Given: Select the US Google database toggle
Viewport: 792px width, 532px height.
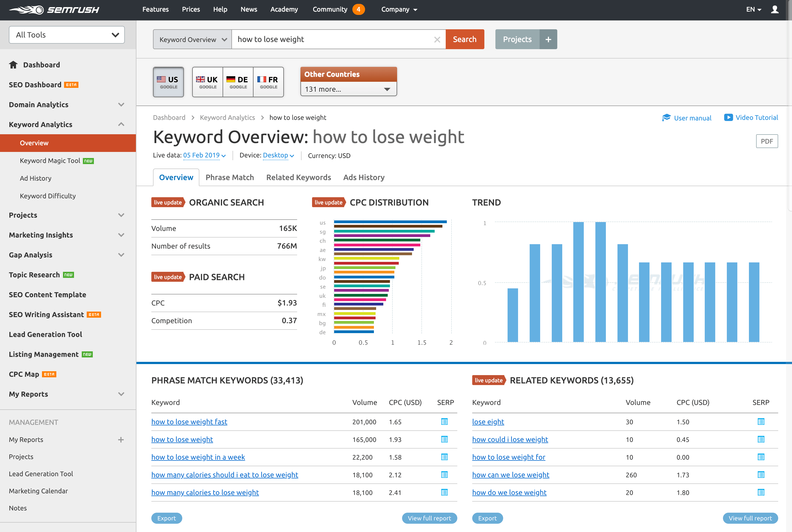Looking at the screenshot, I should (x=168, y=82).
